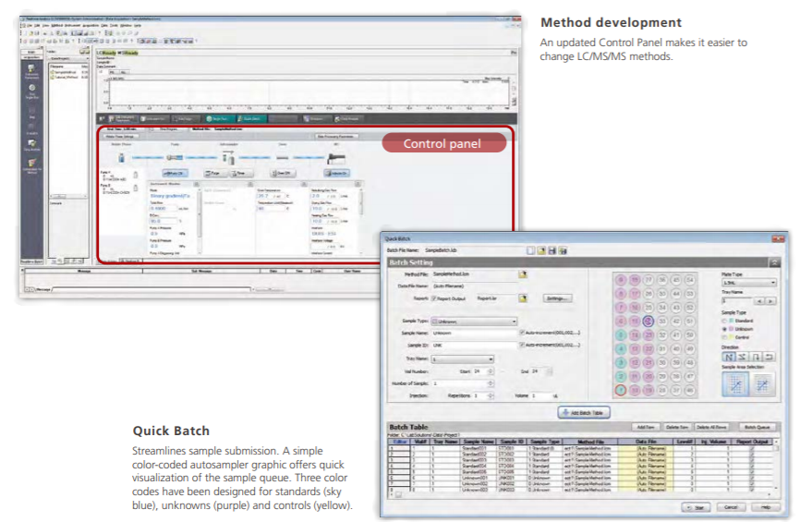This screenshot has width=812, height=522.
Task: Open the Settings button beside Report
Action: pos(557,298)
